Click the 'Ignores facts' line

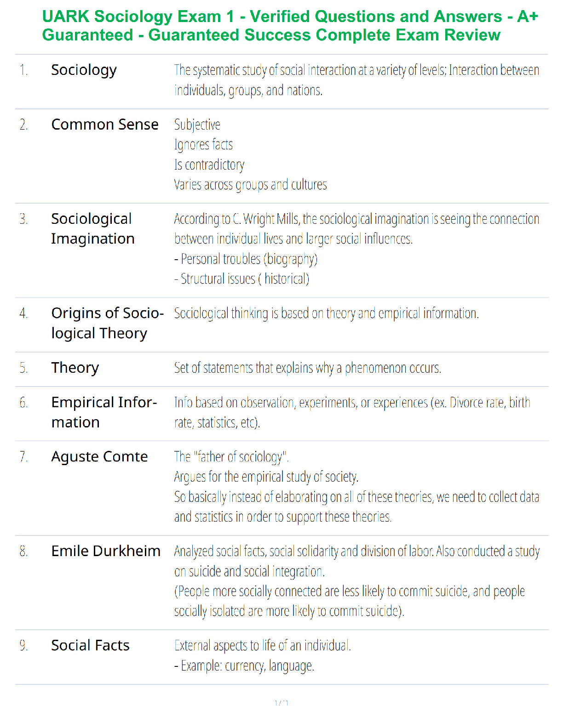point(203,145)
